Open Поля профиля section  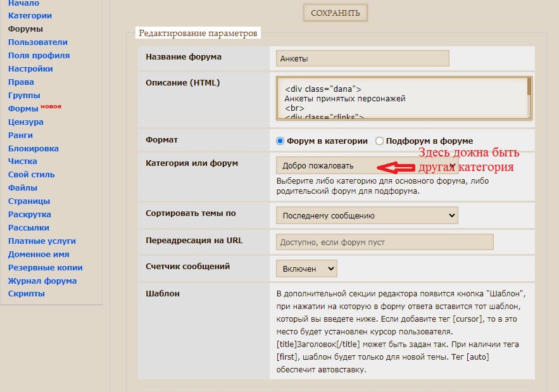[x=39, y=56]
